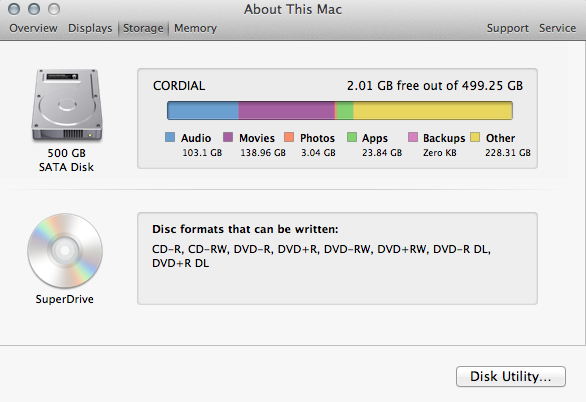Click the blue Audio legend swatch
586x402 pixels.
click(x=170, y=137)
